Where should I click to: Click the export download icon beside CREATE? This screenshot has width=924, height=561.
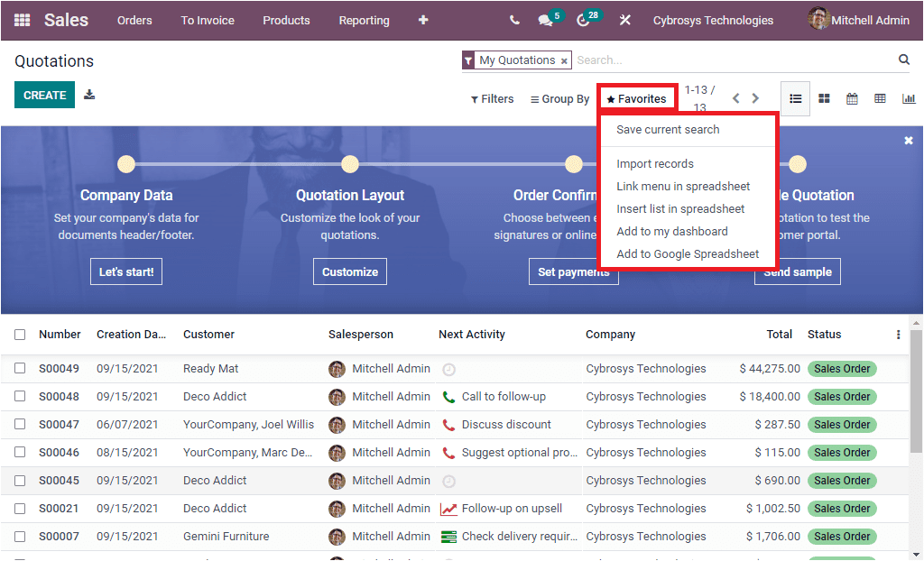pos(88,94)
